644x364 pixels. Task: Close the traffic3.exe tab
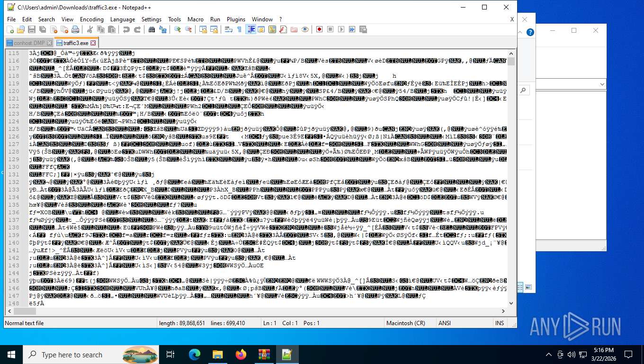(x=93, y=43)
